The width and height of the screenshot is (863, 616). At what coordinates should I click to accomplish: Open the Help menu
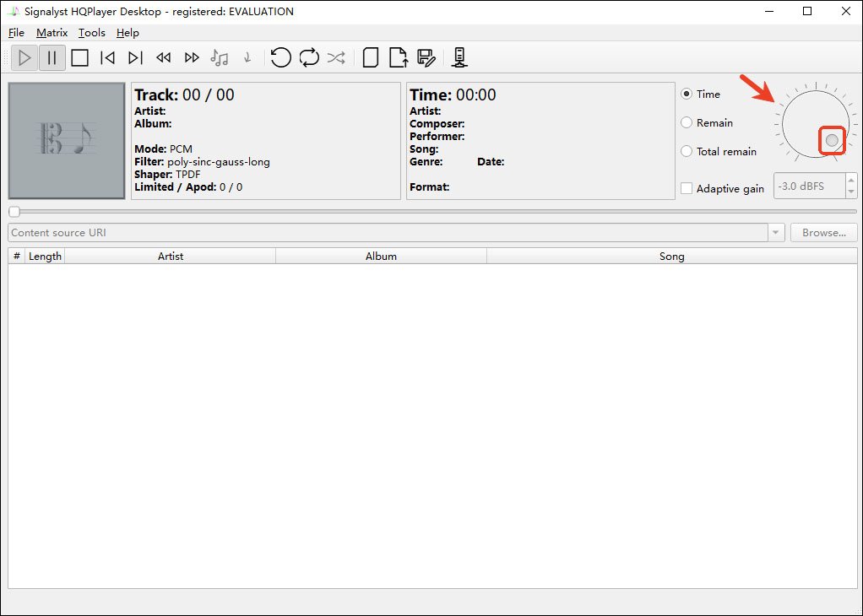coord(128,32)
